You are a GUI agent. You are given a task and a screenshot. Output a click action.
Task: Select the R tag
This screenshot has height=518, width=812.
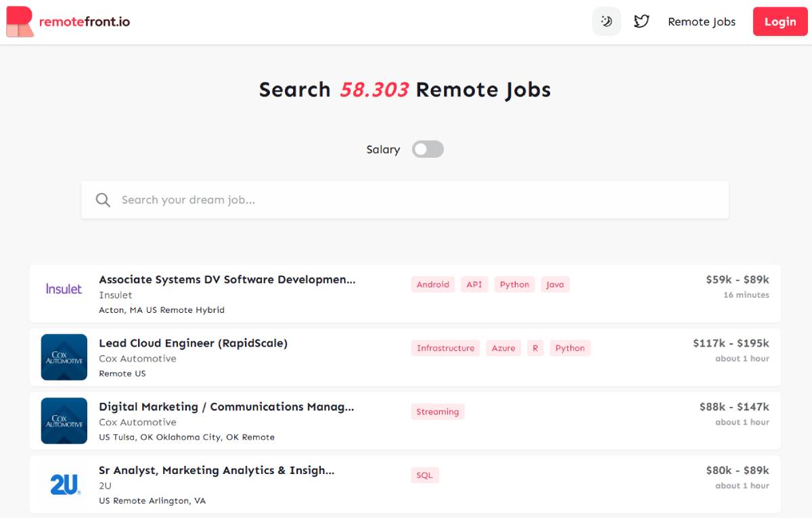(535, 348)
